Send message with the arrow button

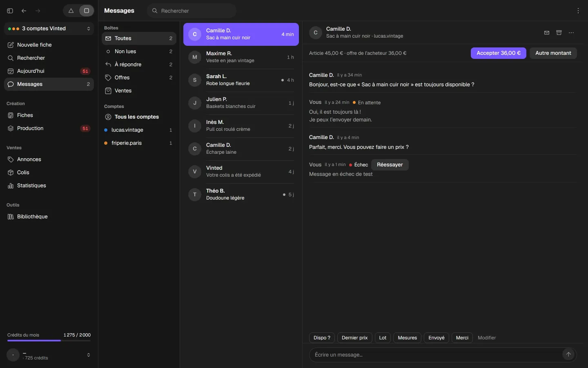click(x=568, y=355)
